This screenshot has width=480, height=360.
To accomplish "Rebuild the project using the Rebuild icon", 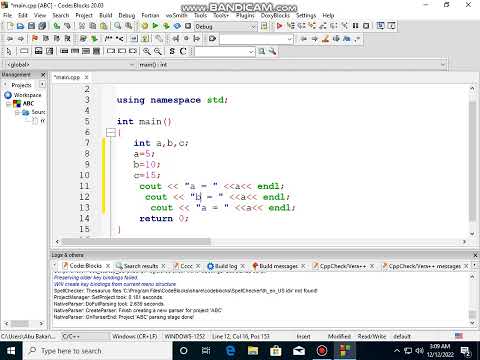I will coord(177,26).
